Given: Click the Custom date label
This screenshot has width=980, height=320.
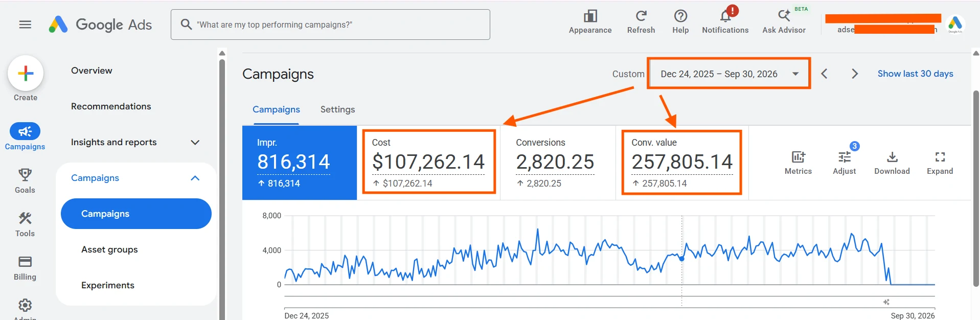Looking at the screenshot, I should pos(628,74).
